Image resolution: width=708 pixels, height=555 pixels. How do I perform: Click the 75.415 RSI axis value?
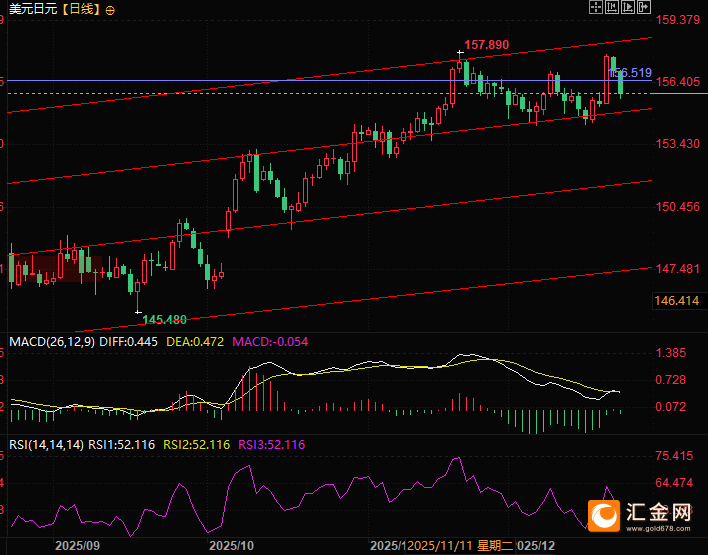(674, 456)
